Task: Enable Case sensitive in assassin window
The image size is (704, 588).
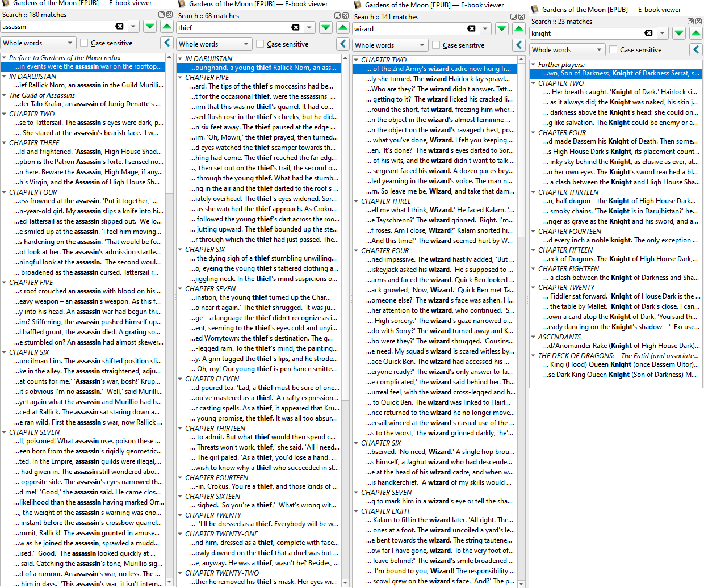Action: (84, 43)
